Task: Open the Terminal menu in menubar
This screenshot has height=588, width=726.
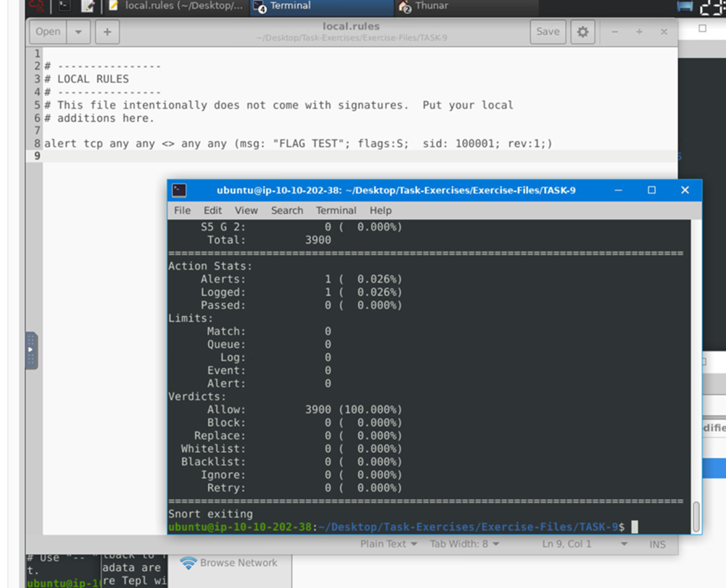Action: pos(336,210)
